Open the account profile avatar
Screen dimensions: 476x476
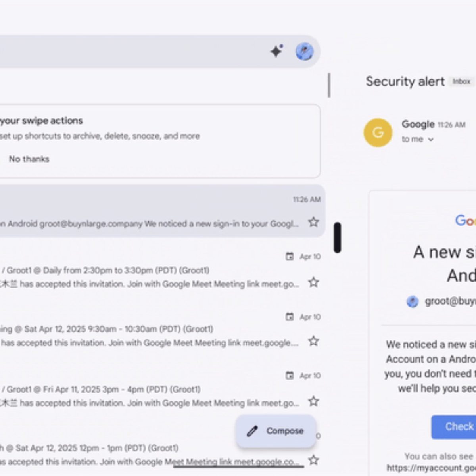click(304, 52)
